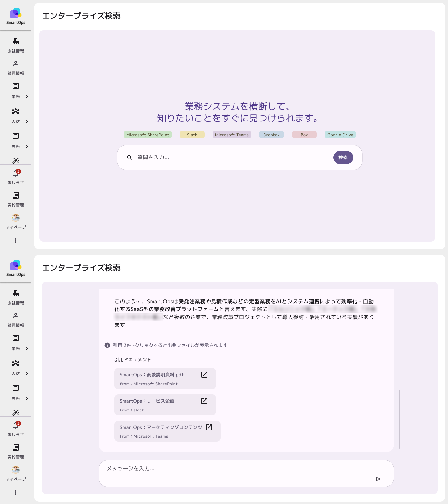Image resolution: width=448 pixels, height=504 pixels.
Task: Open 会社情報 building icon in top sidebar
Action: click(x=16, y=41)
